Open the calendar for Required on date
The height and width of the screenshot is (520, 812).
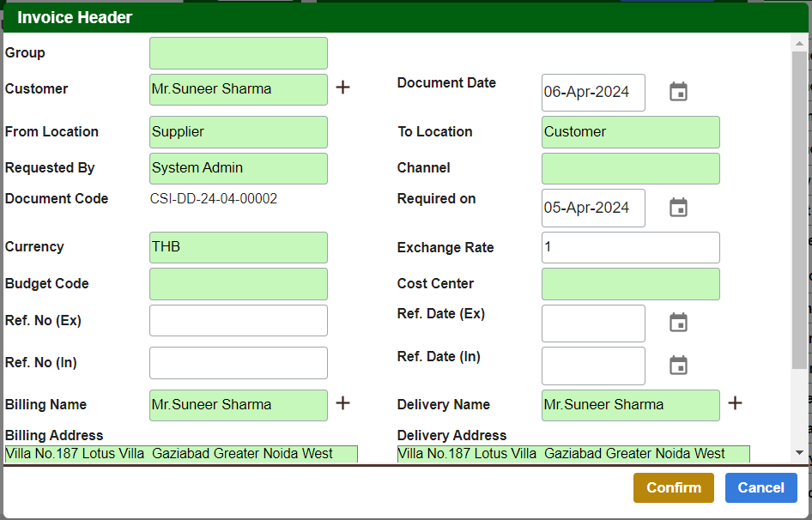coord(678,208)
